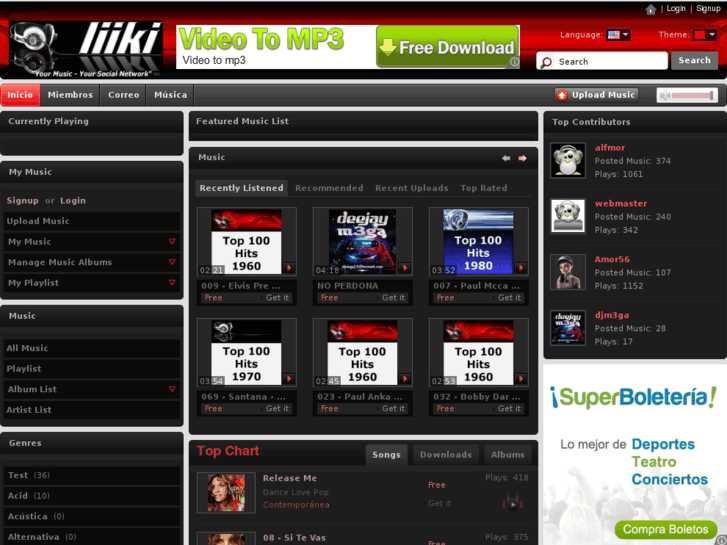727x545 pixels.
Task: Play the 069 - Santana track
Action: 289,379
